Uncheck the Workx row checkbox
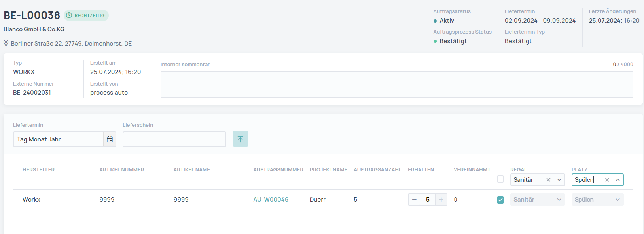This screenshot has width=644, height=234. pyautogui.click(x=500, y=200)
